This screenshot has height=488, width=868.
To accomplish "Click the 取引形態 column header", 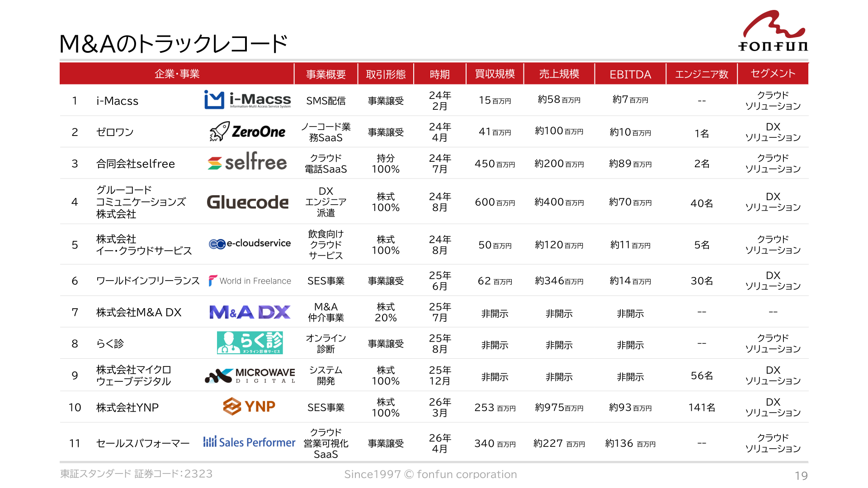I will pyautogui.click(x=386, y=74).
